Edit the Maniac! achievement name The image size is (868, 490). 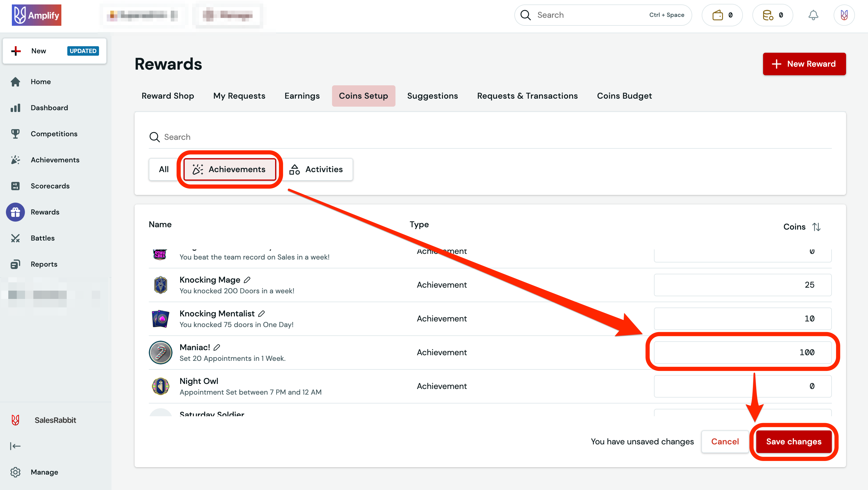[217, 347]
